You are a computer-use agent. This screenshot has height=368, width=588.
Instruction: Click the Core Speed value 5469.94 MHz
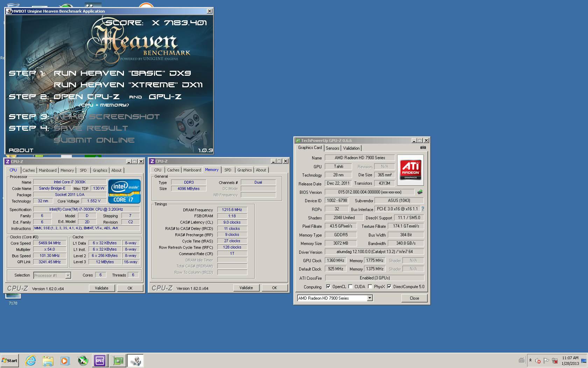click(x=50, y=243)
